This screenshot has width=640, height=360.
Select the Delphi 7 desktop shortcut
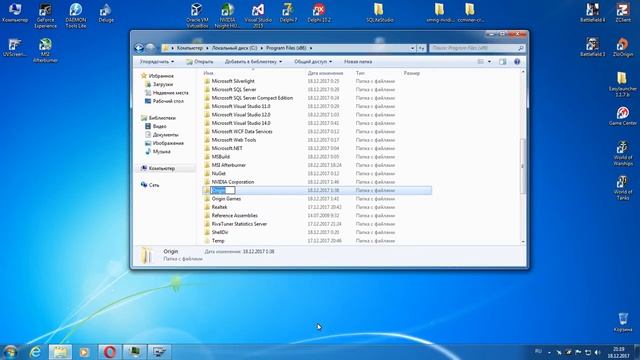click(x=288, y=13)
